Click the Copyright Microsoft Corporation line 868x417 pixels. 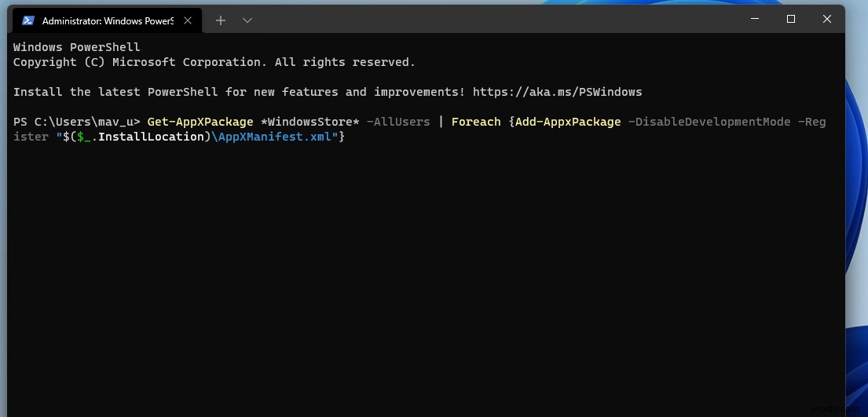pos(214,62)
